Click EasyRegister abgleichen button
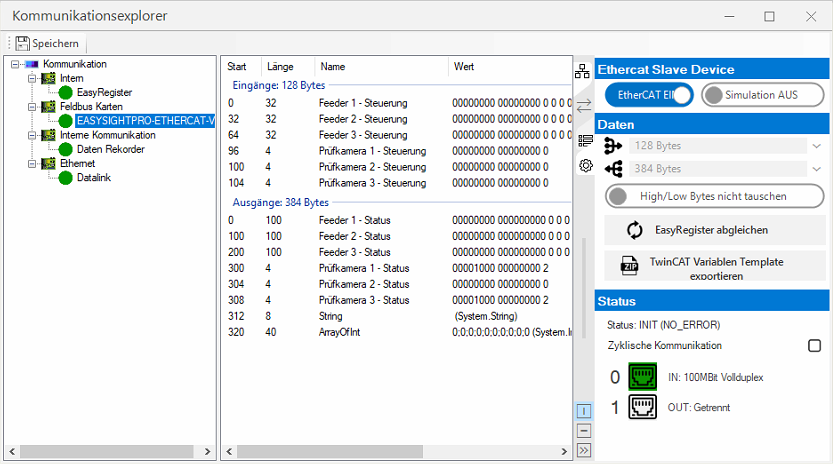The image size is (833, 464). [x=714, y=230]
